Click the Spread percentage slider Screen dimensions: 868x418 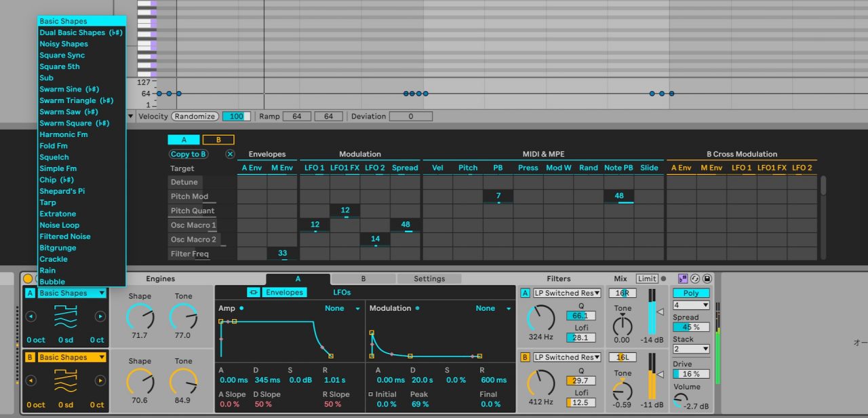[691, 327]
